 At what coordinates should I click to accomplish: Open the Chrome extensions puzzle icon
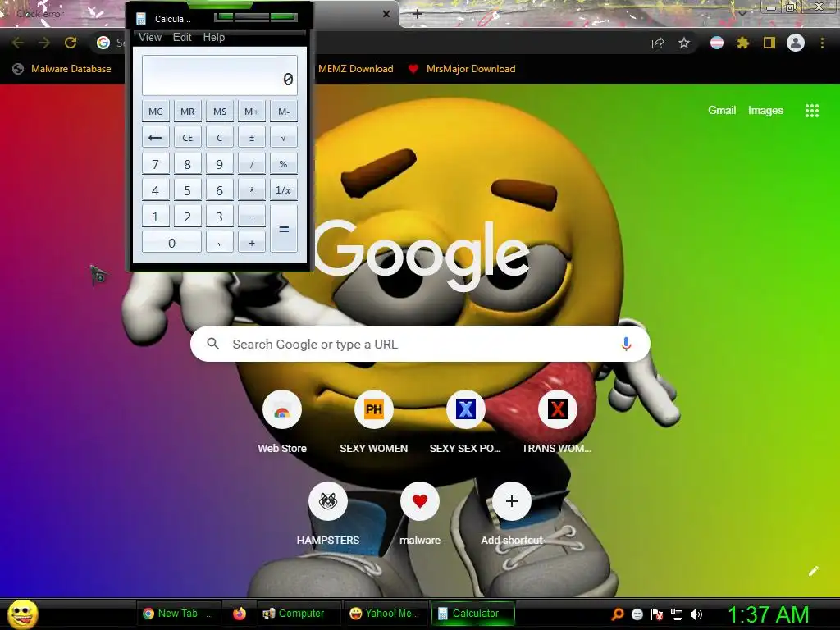(x=742, y=43)
